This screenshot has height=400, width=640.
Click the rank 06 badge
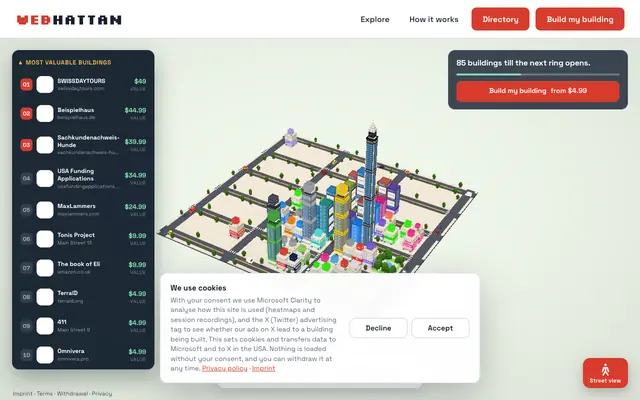(27, 239)
